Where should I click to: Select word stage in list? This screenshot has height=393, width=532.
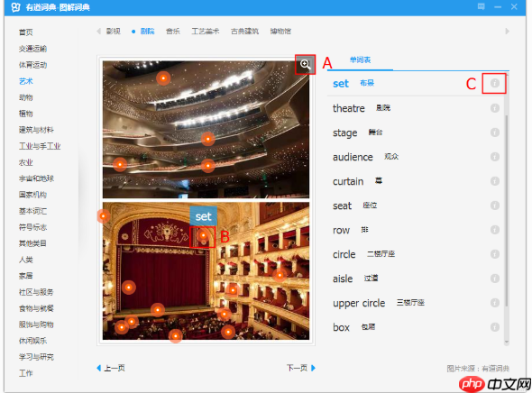point(344,133)
